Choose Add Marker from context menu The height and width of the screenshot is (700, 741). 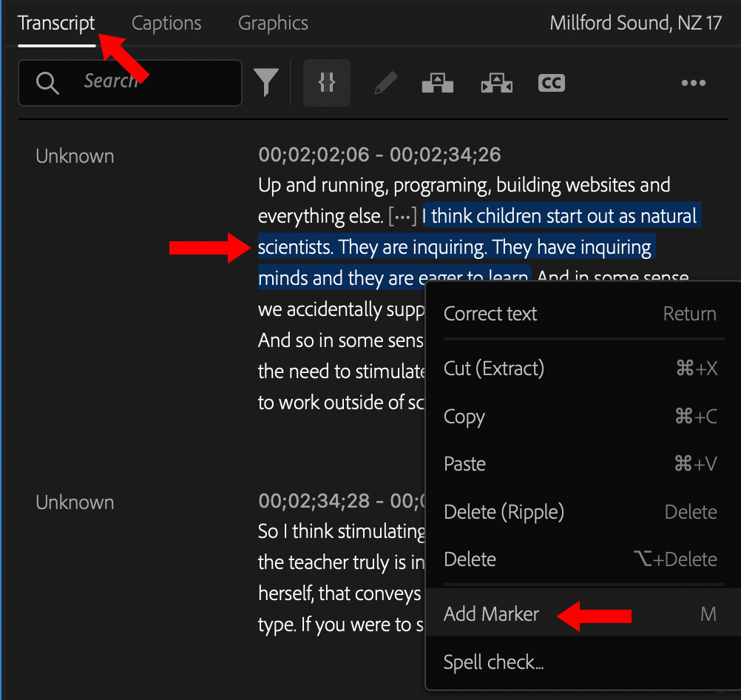(492, 614)
